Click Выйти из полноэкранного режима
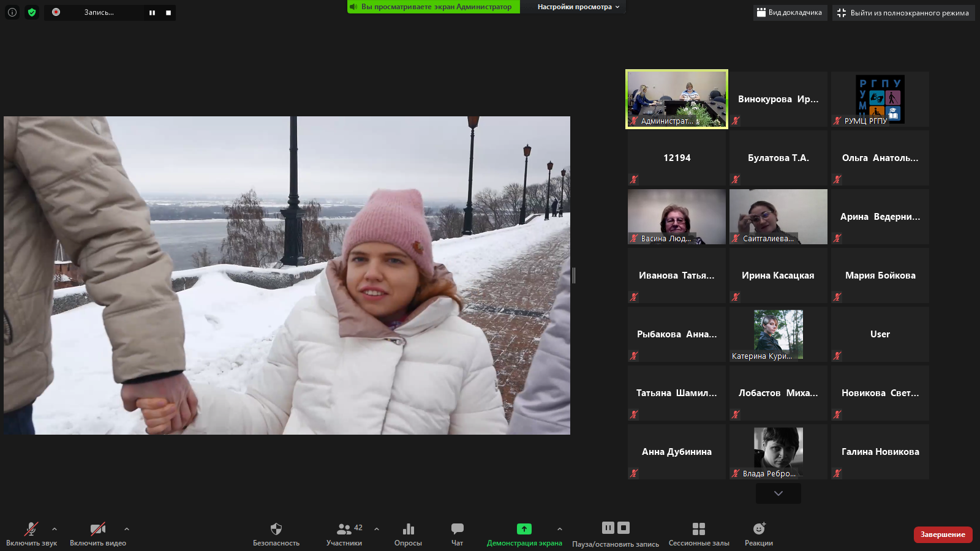980x551 pixels. point(903,13)
